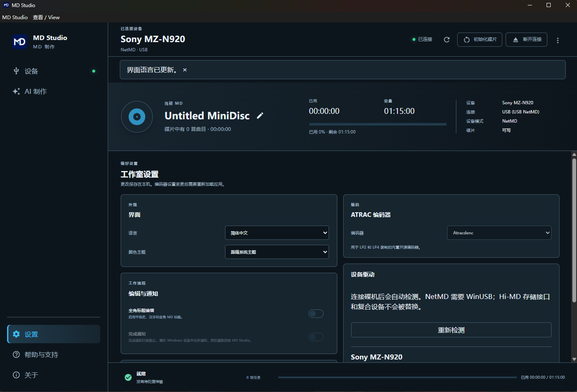
Task: Click the 'USB (USB NetMD)' connection value
Action: [x=521, y=112]
